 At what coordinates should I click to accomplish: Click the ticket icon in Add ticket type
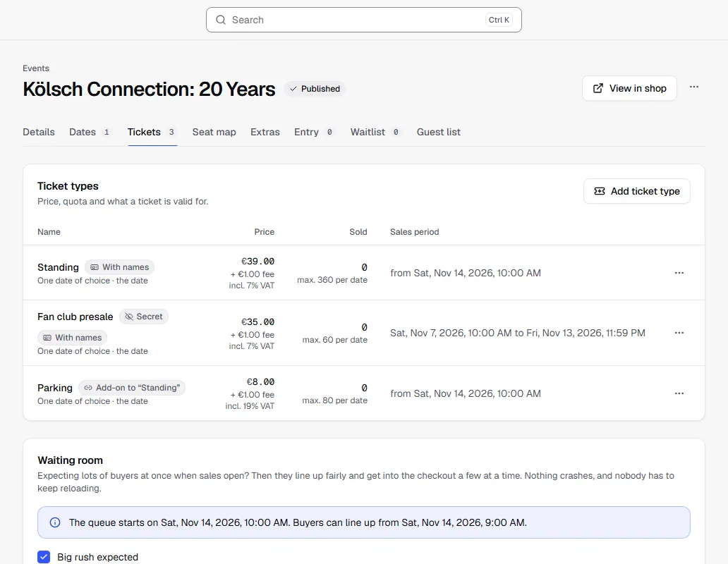600,191
